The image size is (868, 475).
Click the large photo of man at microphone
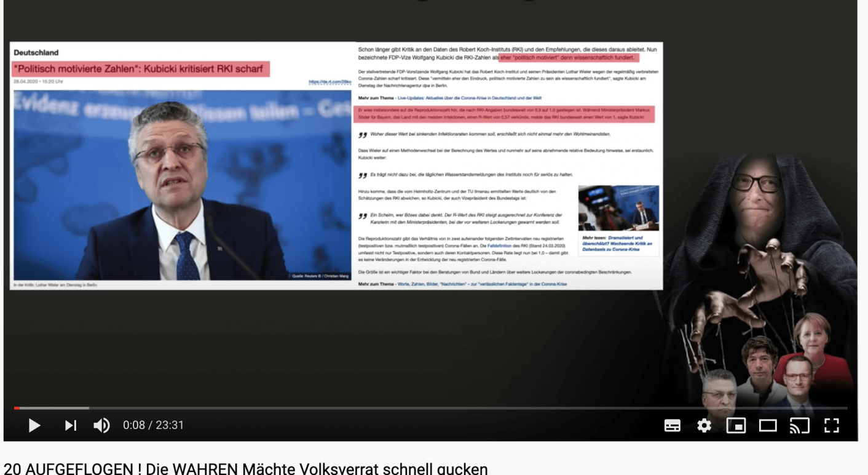(182, 185)
